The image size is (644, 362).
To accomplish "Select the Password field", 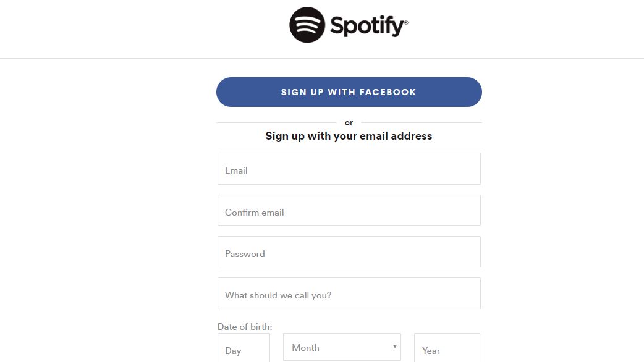I will coord(349,252).
